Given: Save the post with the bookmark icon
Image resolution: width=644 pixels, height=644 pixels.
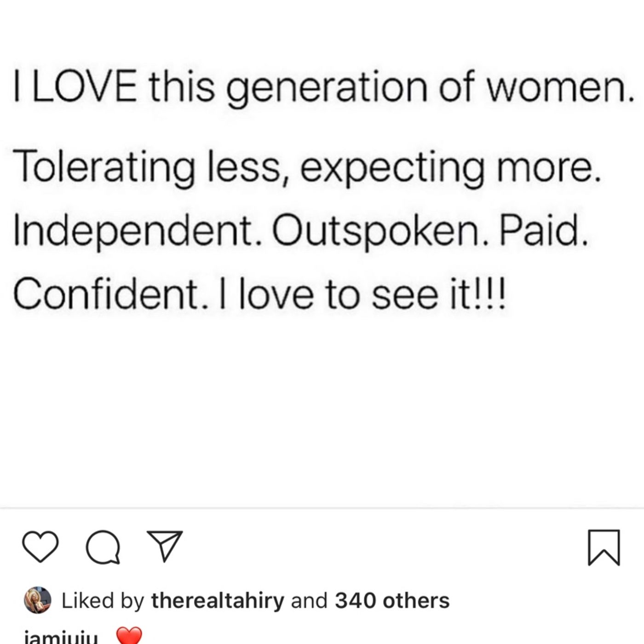Looking at the screenshot, I should [x=604, y=547].
